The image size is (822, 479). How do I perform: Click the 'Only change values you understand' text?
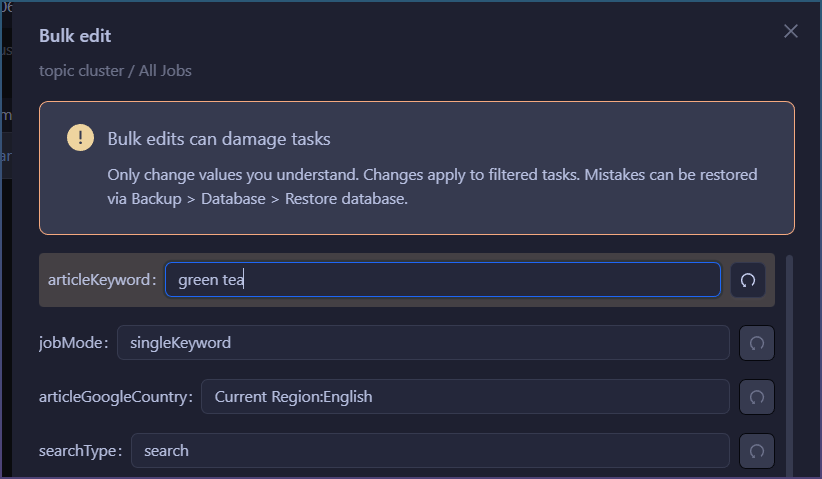pos(232,175)
